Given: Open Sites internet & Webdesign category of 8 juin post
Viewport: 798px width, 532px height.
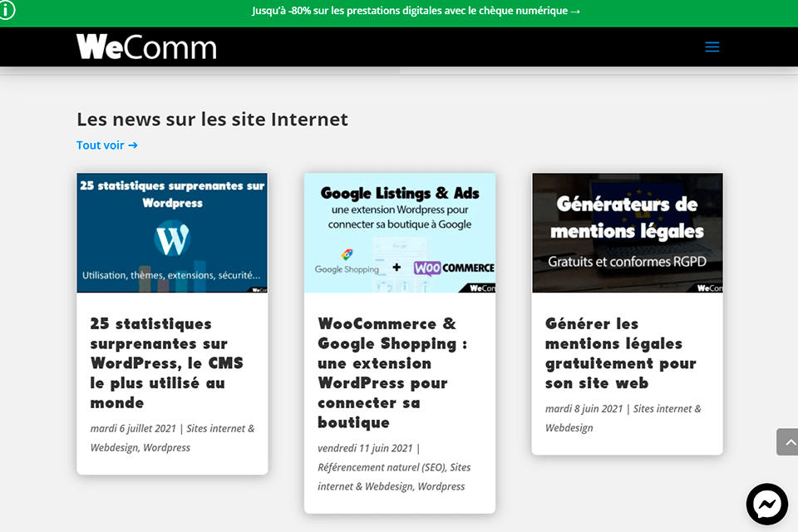Looking at the screenshot, I should tap(623, 418).
